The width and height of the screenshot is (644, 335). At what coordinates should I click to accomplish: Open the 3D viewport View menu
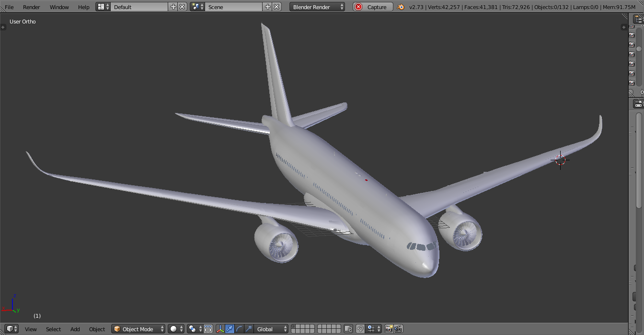(31, 329)
